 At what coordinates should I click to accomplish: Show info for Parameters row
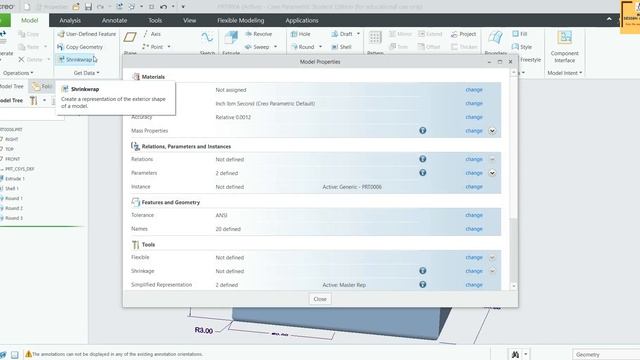(422, 173)
